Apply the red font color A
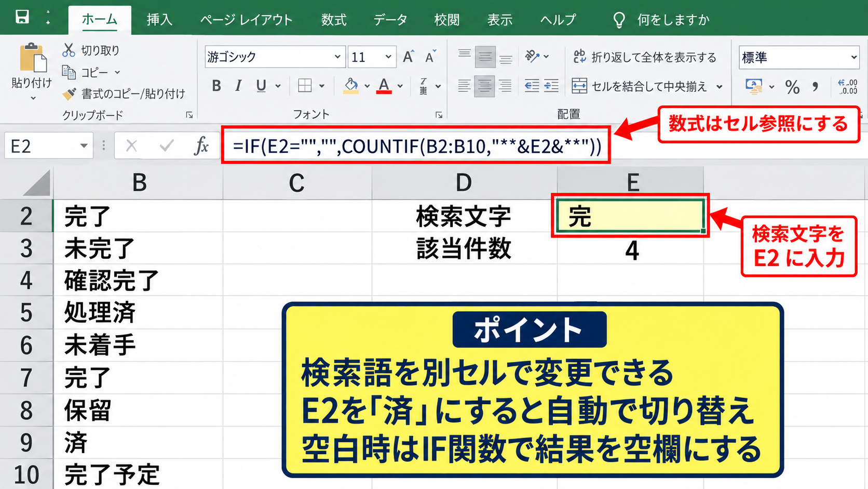Viewport: 868px width, 489px height. point(384,86)
